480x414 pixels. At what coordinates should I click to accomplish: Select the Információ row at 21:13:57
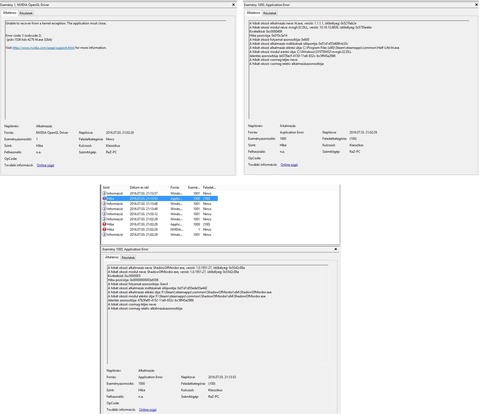click(x=160, y=193)
